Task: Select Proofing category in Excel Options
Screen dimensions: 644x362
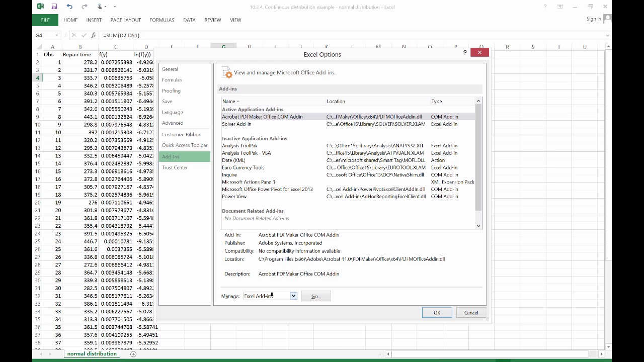Action: pyautogui.click(x=185, y=90)
